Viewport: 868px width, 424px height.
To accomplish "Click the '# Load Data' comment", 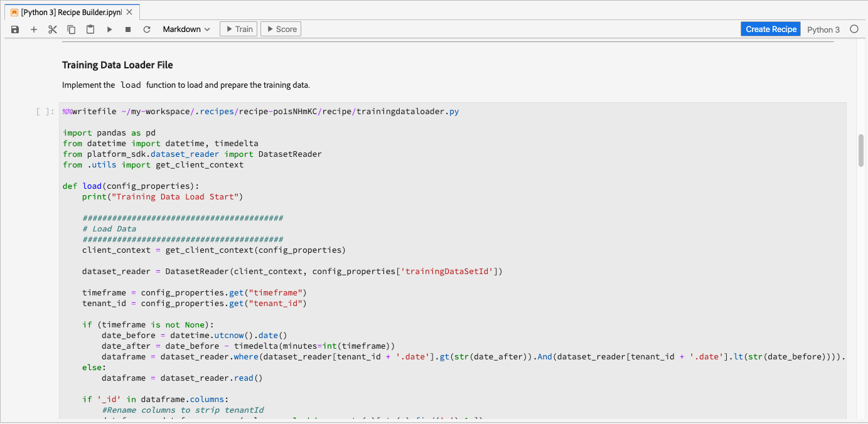I will [109, 229].
